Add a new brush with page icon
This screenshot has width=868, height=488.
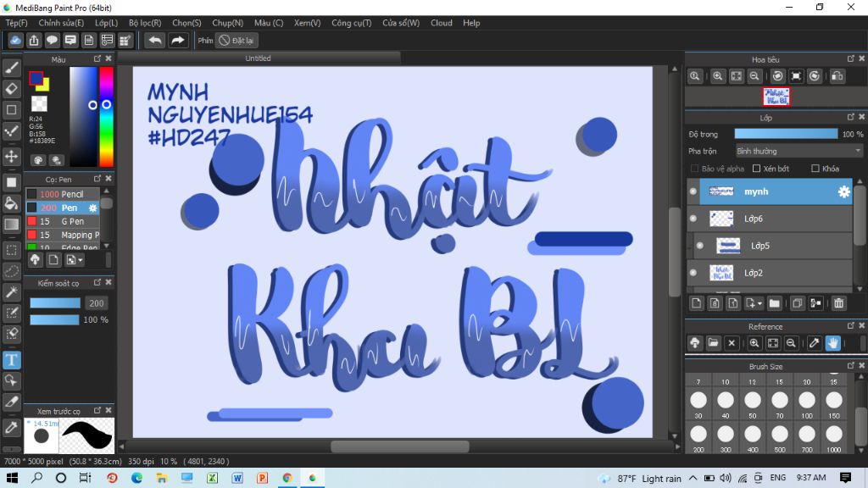(53, 259)
